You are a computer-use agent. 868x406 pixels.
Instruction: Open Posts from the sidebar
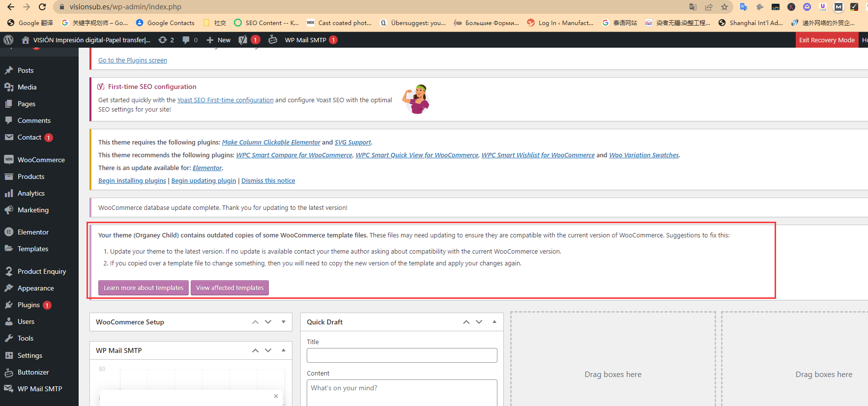26,70
